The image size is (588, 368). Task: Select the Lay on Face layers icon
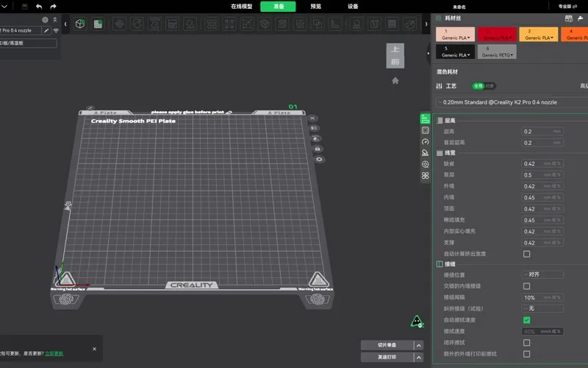[x=265, y=24]
